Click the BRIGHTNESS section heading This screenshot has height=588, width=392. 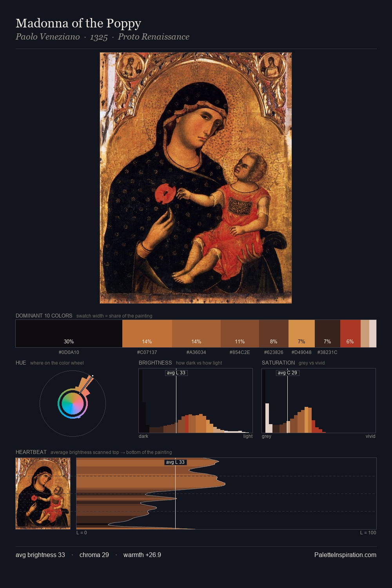tap(155, 363)
